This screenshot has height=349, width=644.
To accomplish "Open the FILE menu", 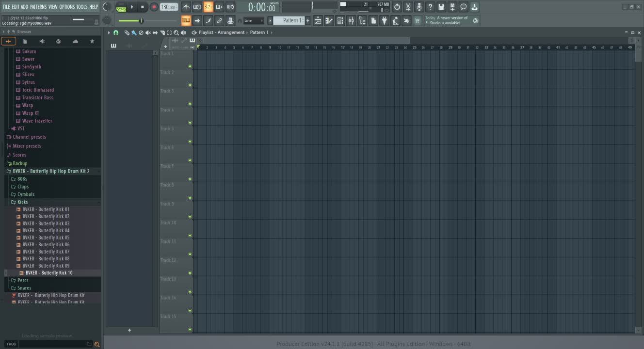I will pos(6,7).
